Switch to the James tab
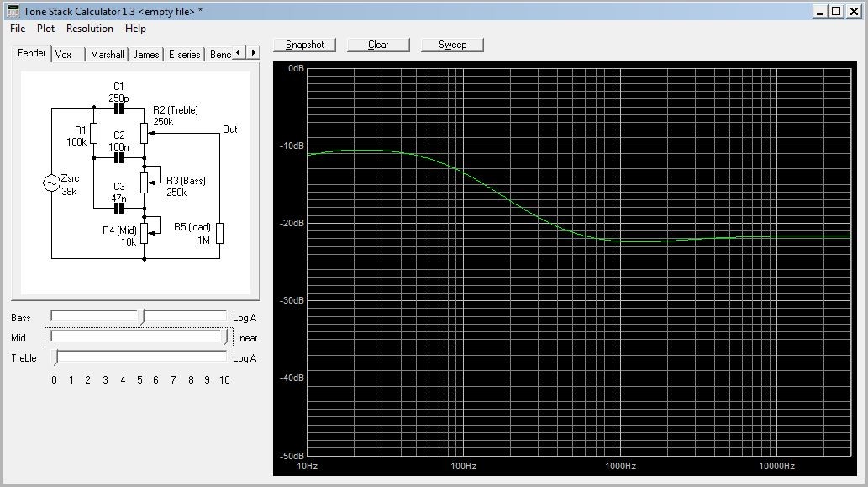The width and height of the screenshot is (868, 487). click(146, 55)
